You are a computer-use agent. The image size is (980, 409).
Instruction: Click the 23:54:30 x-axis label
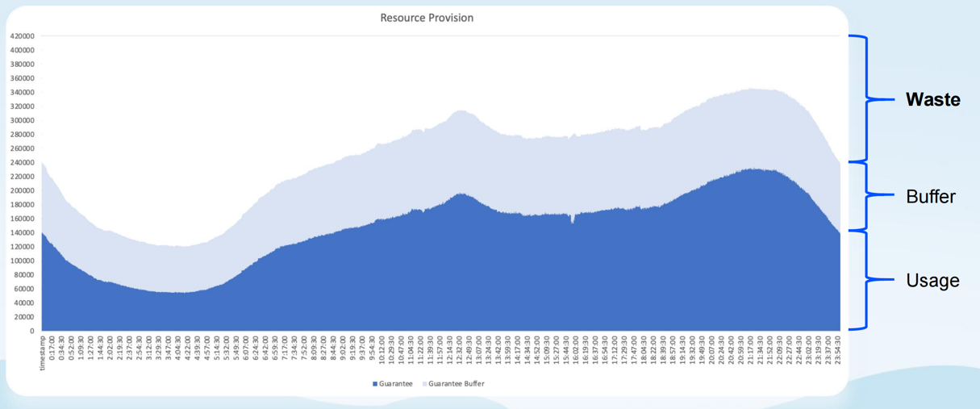pos(838,348)
